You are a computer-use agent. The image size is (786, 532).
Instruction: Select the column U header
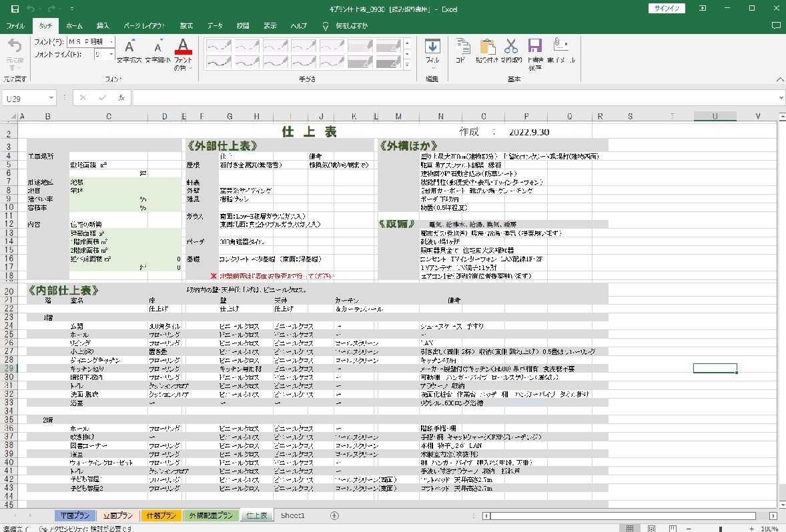tap(715, 117)
